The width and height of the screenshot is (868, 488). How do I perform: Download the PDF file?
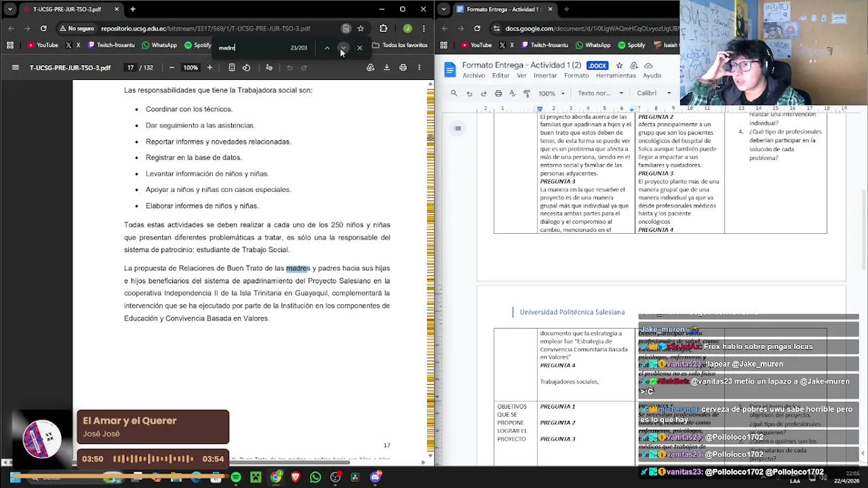click(387, 68)
